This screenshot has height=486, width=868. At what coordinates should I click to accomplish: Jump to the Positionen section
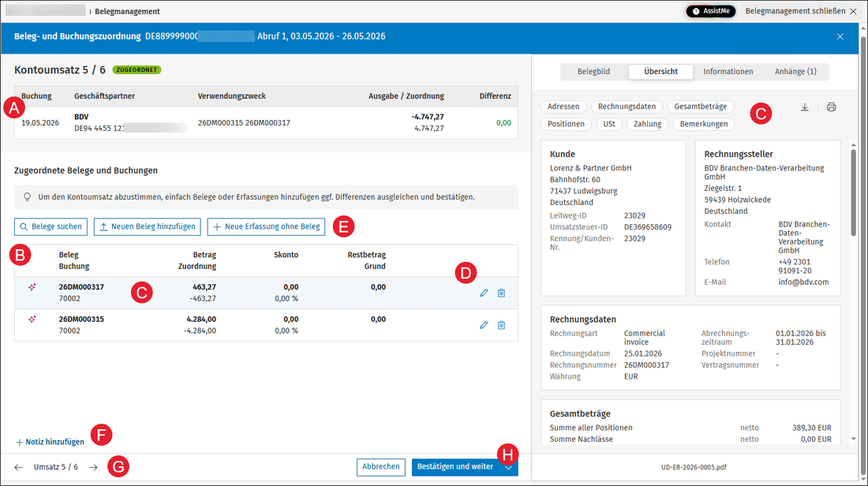pyautogui.click(x=566, y=124)
